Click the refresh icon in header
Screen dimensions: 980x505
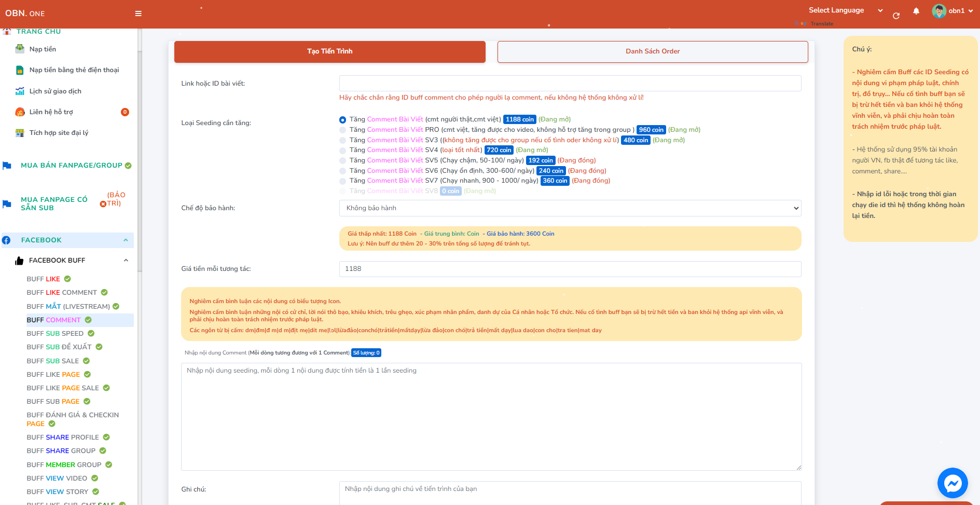tap(896, 16)
